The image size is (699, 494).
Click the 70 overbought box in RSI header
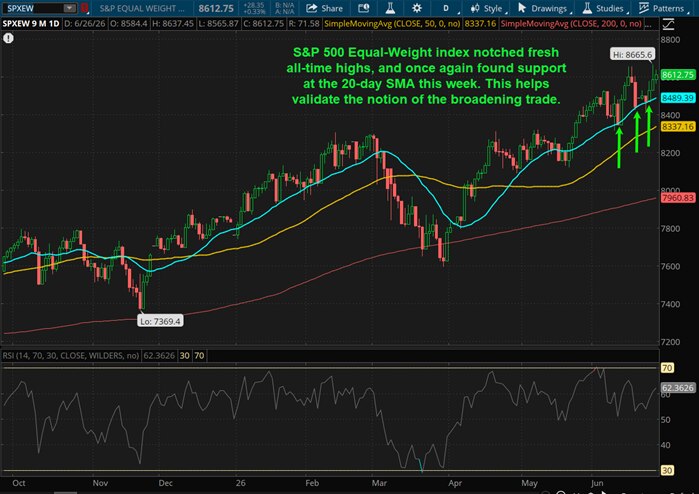pos(199,355)
